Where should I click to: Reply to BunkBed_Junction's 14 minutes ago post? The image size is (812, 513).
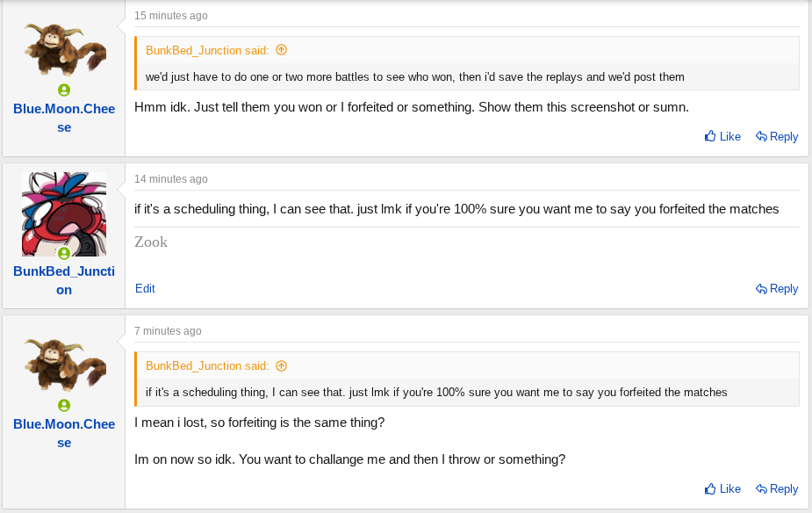point(777,288)
